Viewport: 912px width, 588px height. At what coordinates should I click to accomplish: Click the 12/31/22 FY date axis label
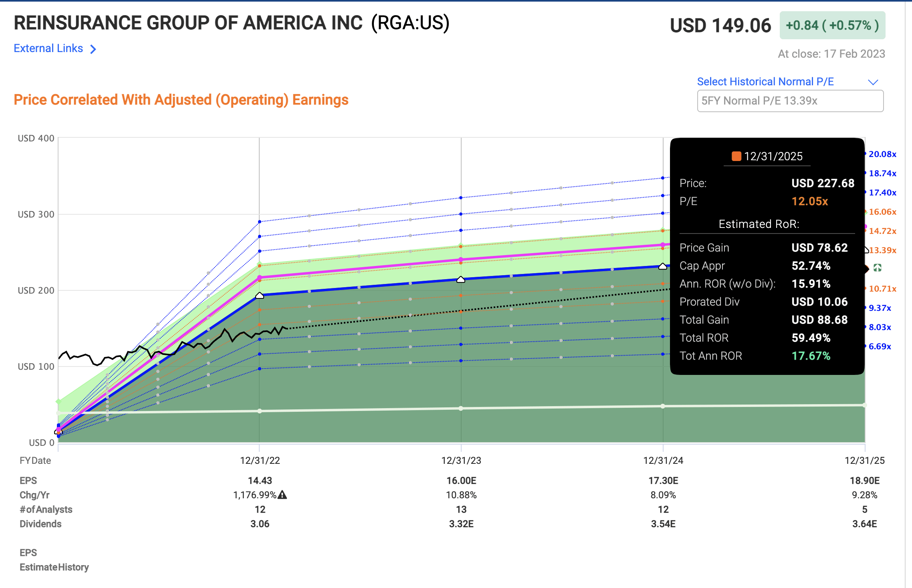pyautogui.click(x=260, y=461)
